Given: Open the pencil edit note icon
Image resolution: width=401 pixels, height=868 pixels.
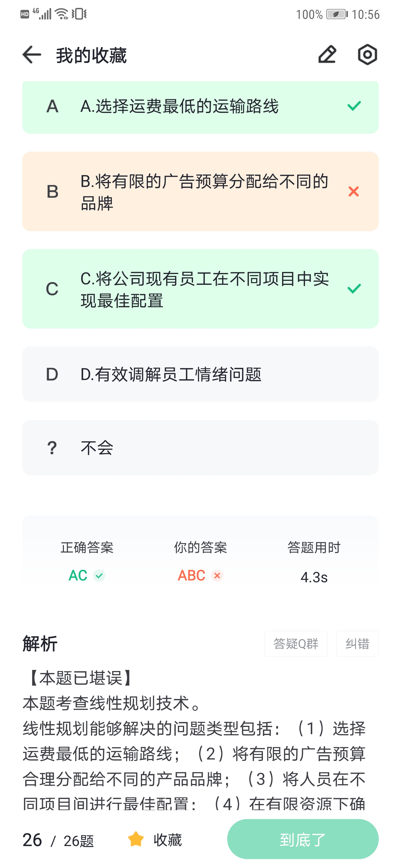Looking at the screenshot, I should 327,55.
